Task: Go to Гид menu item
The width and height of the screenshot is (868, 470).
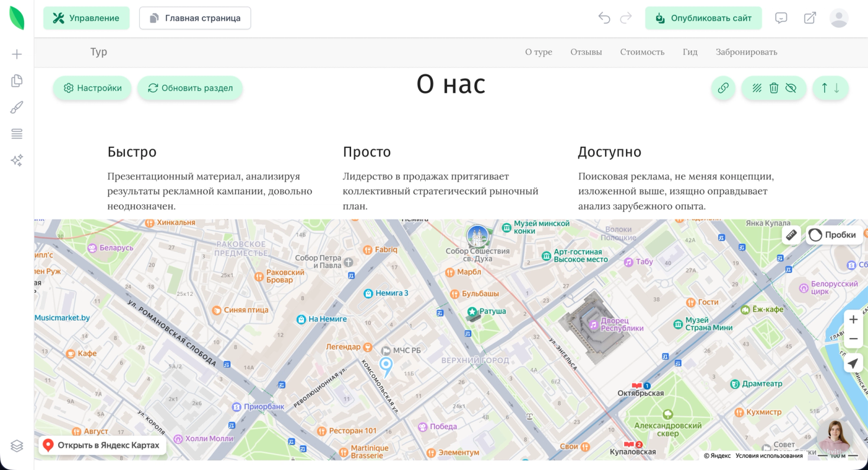Action: pyautogui.click(x=690, y=52)
